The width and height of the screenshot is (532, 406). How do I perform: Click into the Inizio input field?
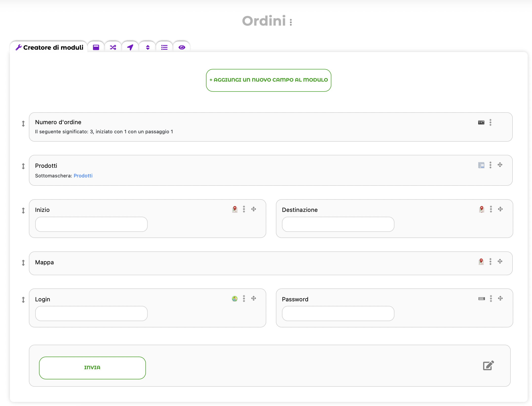coord(91,224)
